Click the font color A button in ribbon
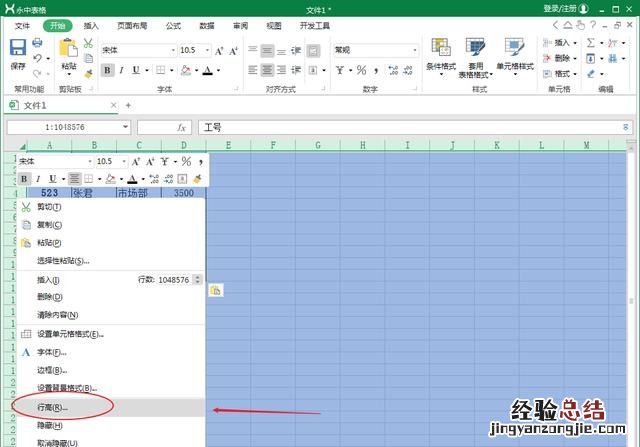The height and width of the screenshot is (447, 640). coord(207,70)
